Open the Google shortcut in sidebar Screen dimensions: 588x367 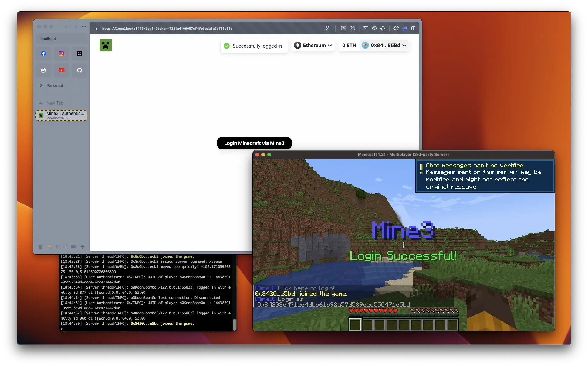click(x=43, y=70)
